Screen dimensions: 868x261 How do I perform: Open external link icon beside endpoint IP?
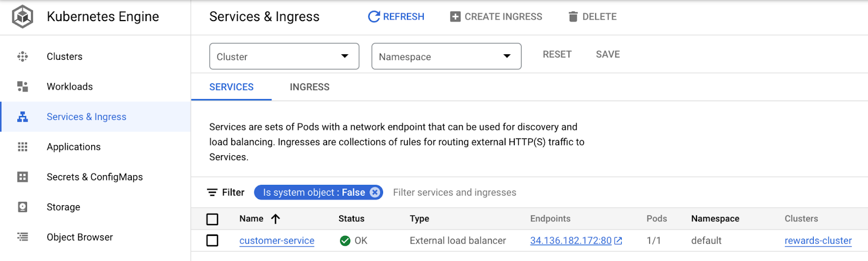click(618, 241)
